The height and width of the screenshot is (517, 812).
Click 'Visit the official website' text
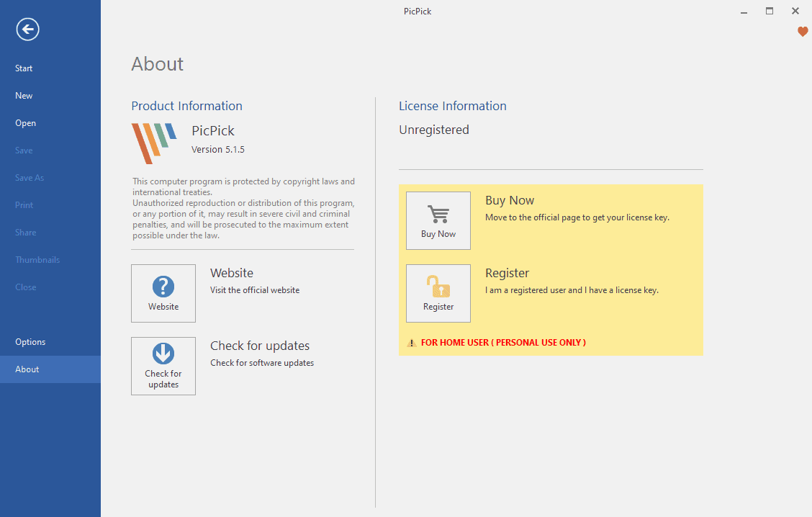pyautogui.click(x=255, y=290)
